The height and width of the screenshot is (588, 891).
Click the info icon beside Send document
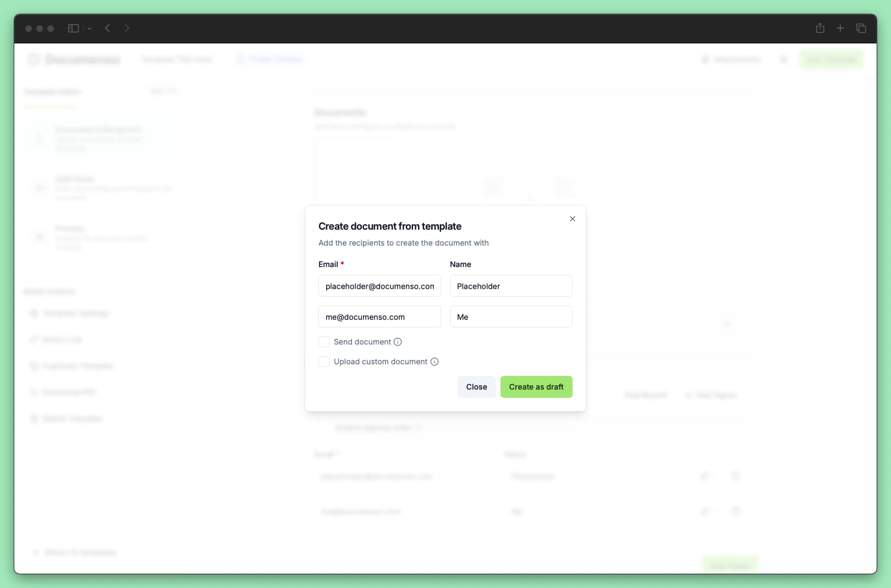398,341
